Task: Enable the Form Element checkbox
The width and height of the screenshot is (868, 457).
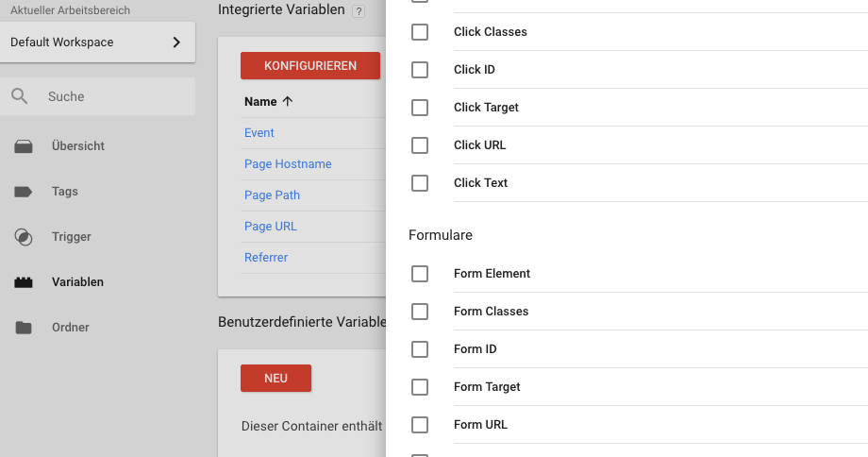Action: 420,274
